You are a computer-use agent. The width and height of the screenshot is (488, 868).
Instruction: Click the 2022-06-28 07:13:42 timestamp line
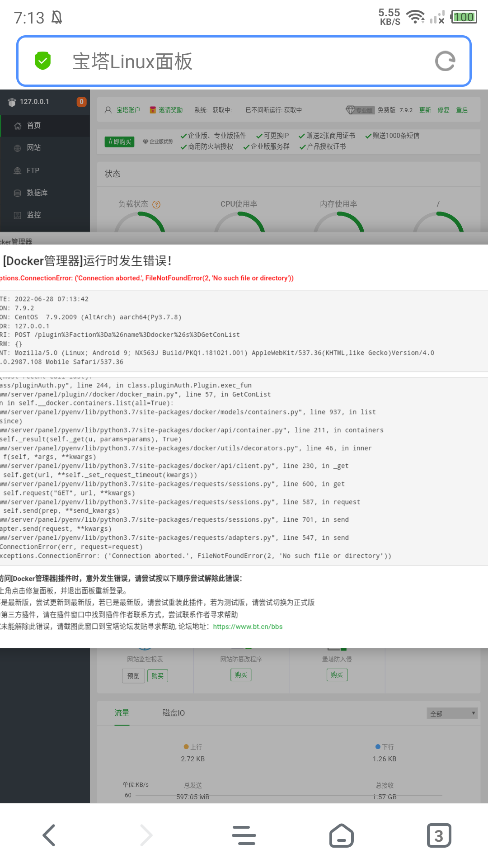(x=44, y=299)
